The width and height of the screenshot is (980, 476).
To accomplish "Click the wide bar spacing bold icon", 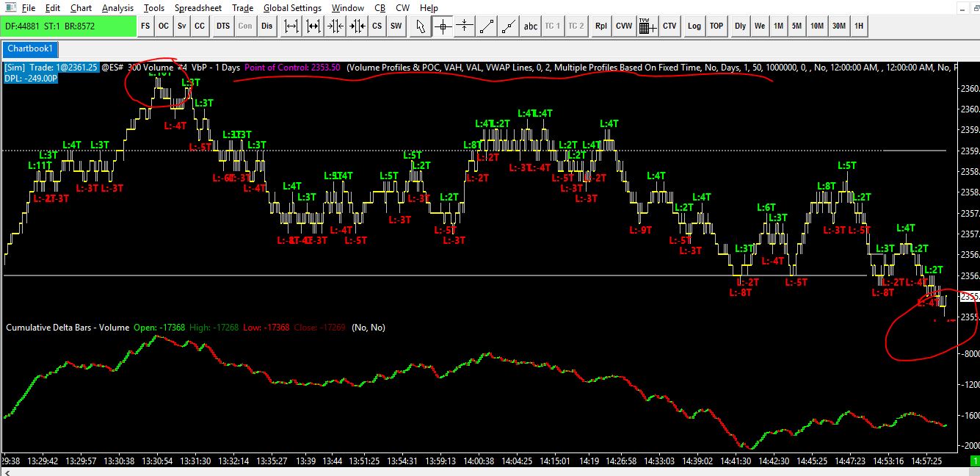I will coord(313,26).
